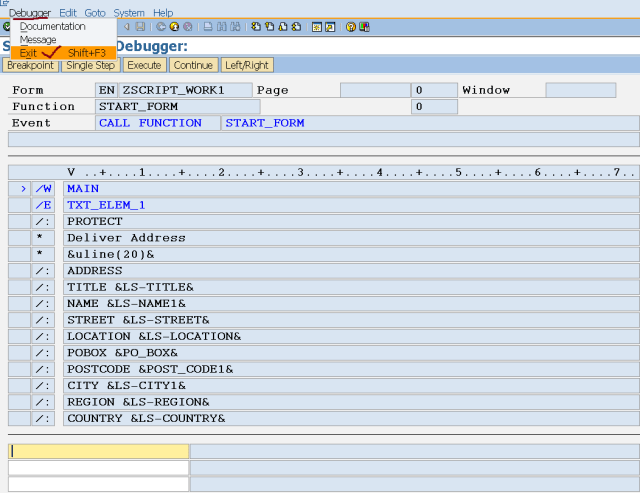Click the Find binoculars icon
The image size is (640, 493).
pos(220,27)
